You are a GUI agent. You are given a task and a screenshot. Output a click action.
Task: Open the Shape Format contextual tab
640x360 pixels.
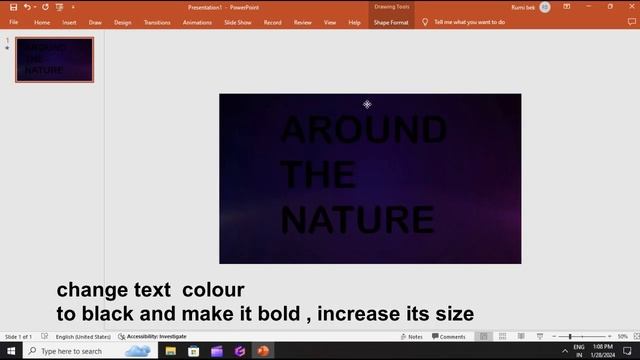pos(391,22)
